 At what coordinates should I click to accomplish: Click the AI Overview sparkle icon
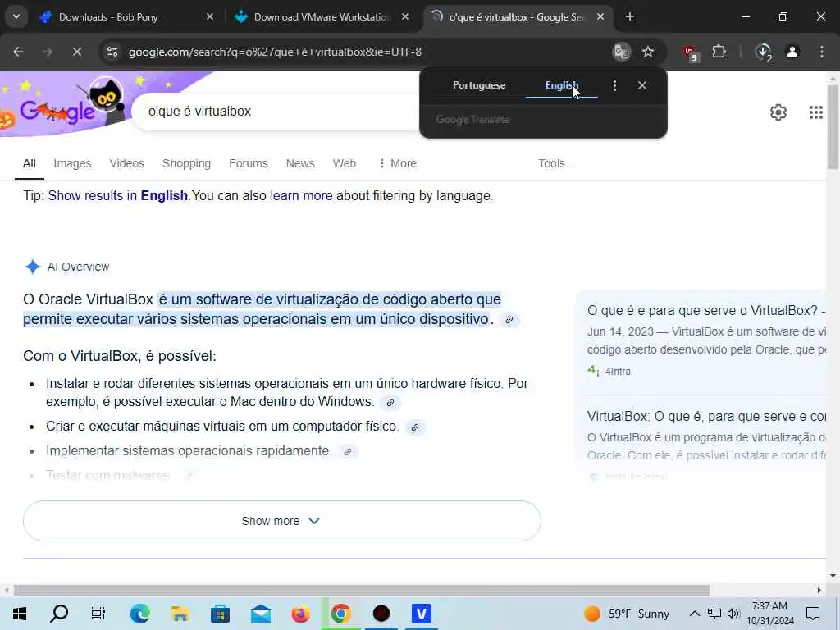pyautogui.click(x=33, y=267)
